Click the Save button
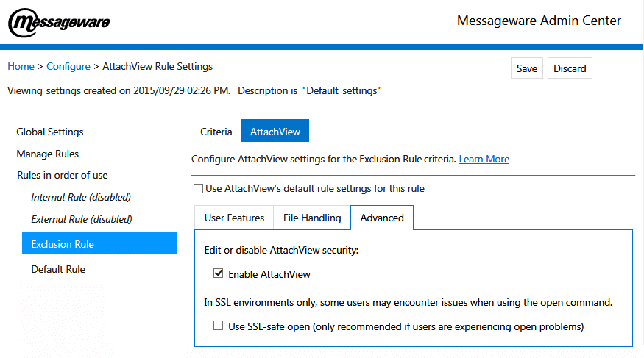The image size is (644, 358). coord(526,68)
